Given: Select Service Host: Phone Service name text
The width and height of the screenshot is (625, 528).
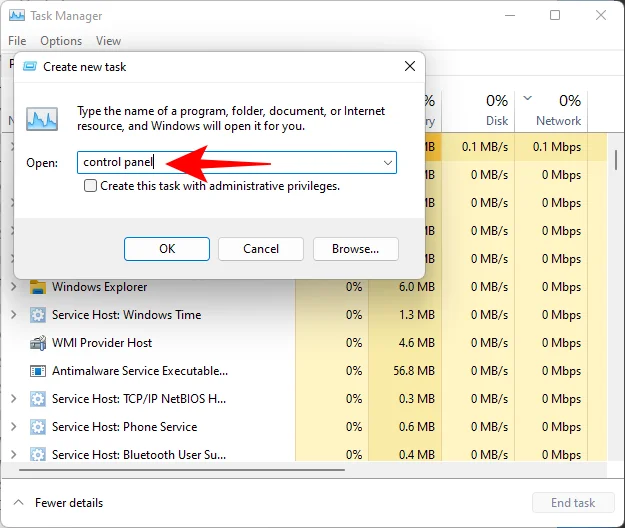Looking at the screenshot, I should tap(124, 427).
